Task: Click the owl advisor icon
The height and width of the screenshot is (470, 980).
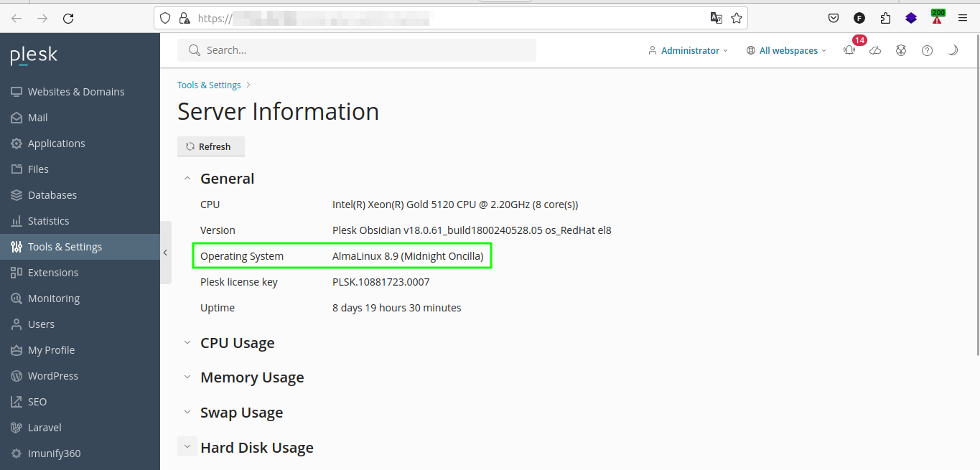Action: click(x=901, y=50)
